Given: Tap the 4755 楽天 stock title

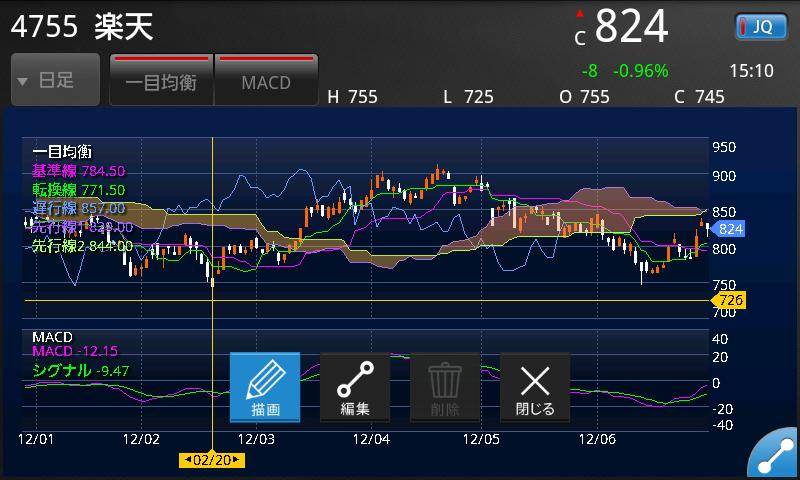Looking at the screenshot, I should click(82, 27).
